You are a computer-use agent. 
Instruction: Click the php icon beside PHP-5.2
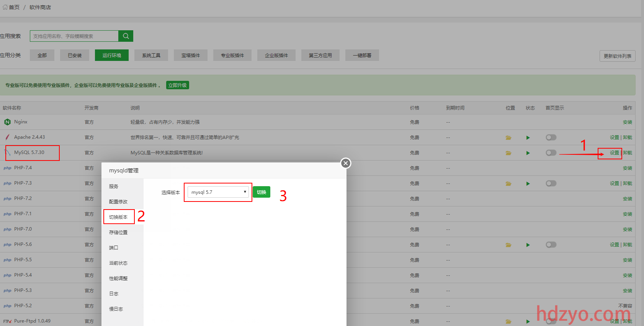pyautogui.click(x=7, y=306)
